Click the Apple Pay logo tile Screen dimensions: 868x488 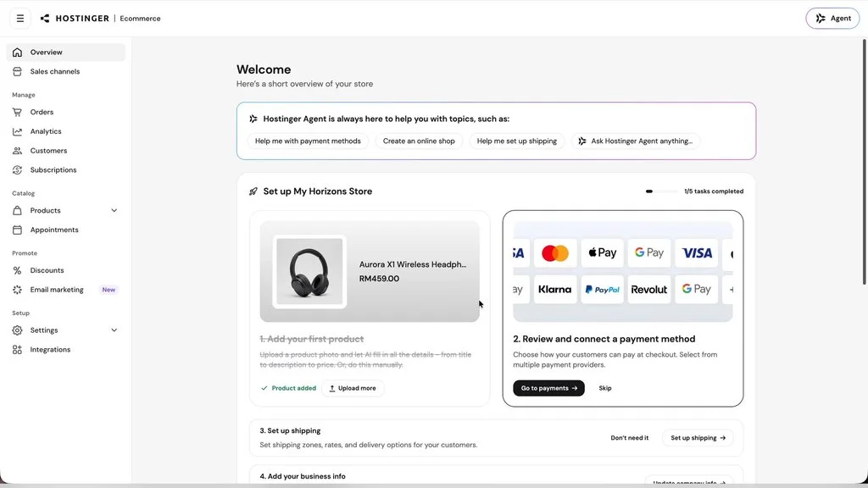[603, 252]
